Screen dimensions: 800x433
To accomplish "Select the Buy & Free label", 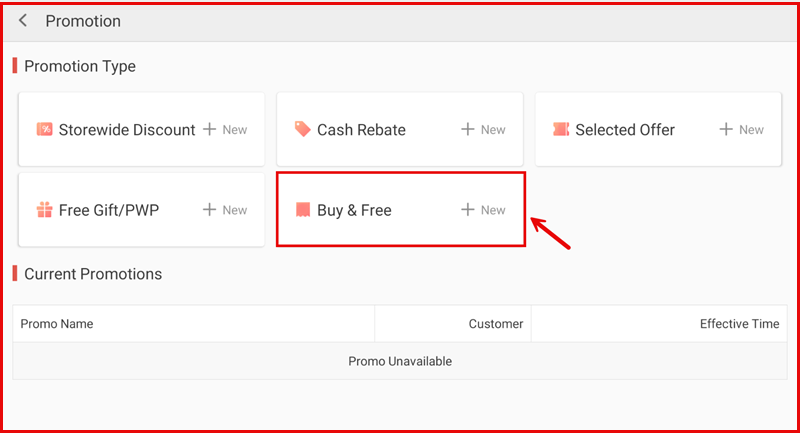I will pyautogui.click(x=354, y=210).
